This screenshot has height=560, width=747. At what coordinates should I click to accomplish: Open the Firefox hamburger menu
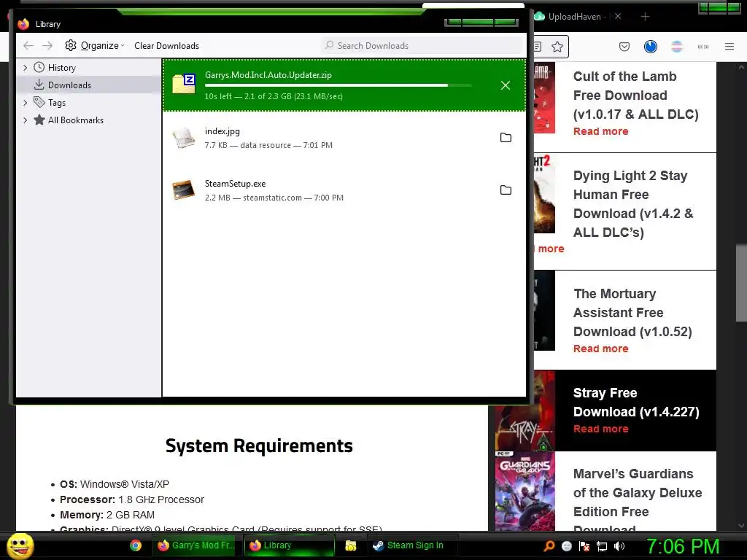[x=729, y=47]
